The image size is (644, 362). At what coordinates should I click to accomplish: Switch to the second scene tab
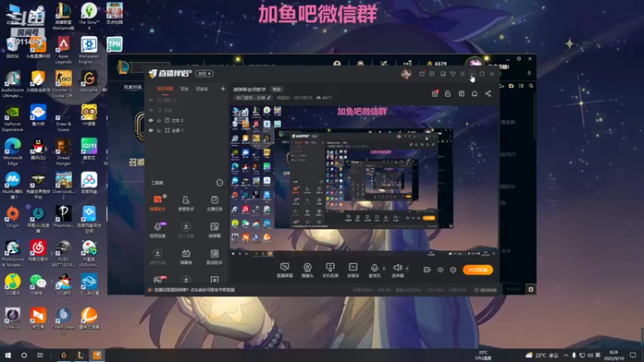[x=184, y=88]
